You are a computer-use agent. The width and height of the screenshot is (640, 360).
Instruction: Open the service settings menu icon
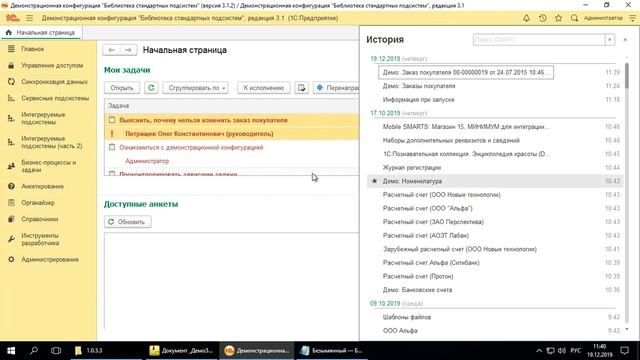click(x=632, y=18)
